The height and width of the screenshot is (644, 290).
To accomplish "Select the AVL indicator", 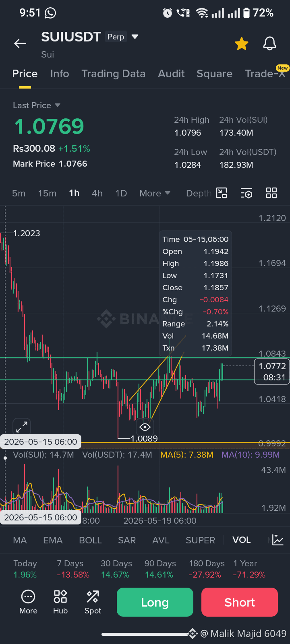I will tap(161, 540).
